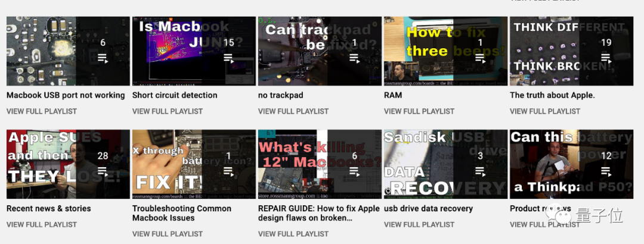Viewport: 644px width, 244px height.
Task: Open the 'How to fix three beeps!' thumbnail
Action: 445,51
